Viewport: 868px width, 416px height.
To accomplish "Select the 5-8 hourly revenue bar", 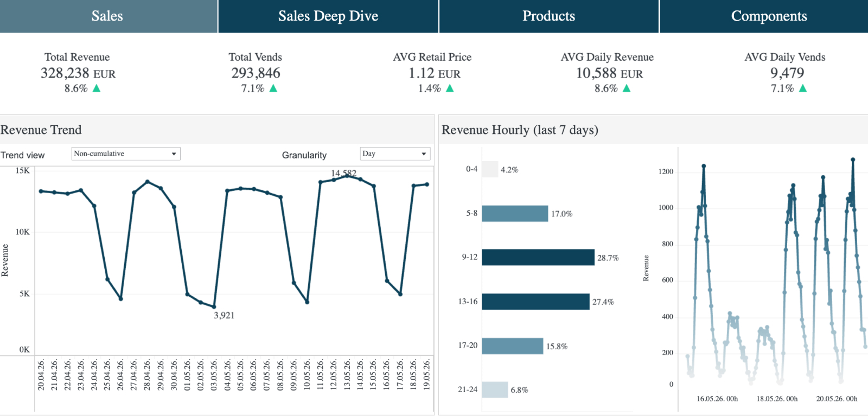I will tap(515, 214).
